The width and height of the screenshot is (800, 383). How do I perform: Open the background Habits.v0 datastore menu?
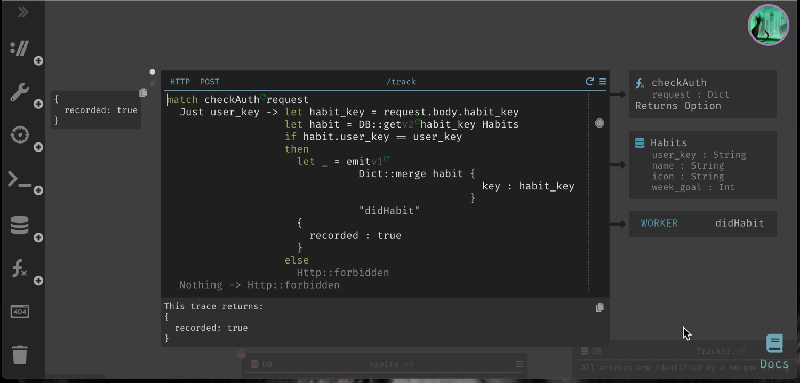pos(519,364)
